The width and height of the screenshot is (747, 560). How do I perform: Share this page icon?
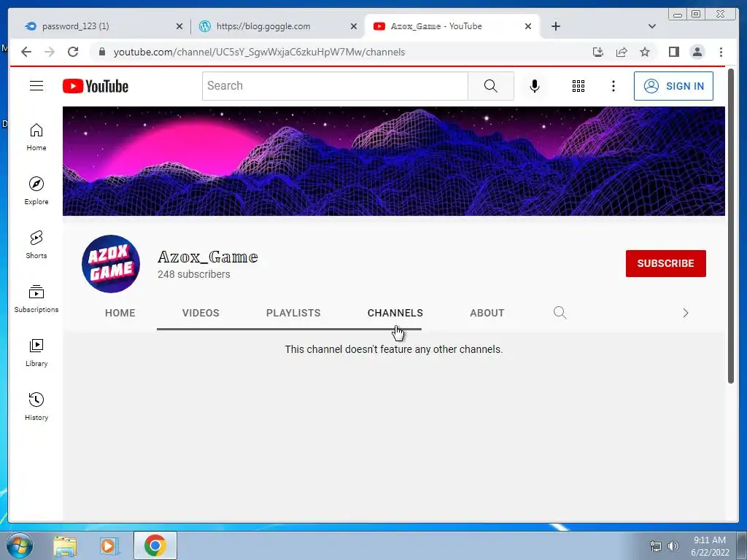pyautogui.click(x=622, y=52)
